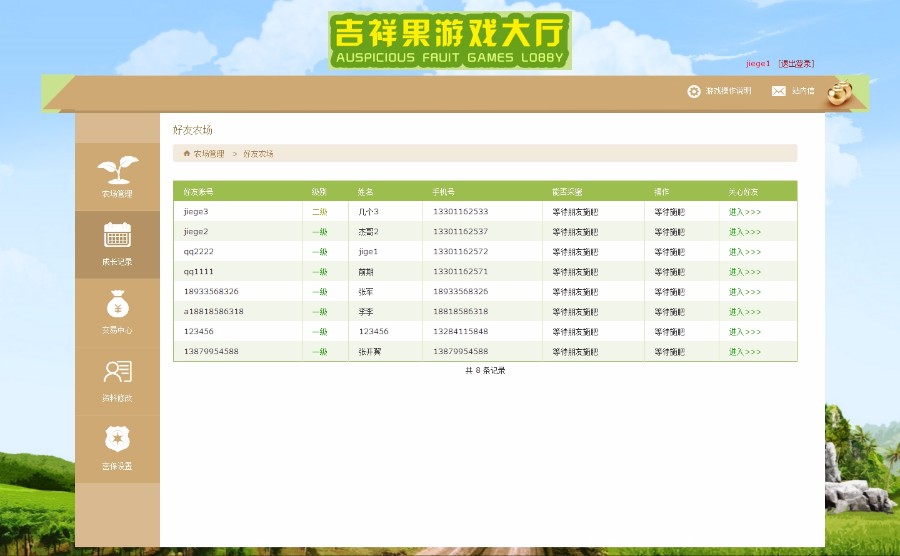Click 进入>>> in the qq1111 row
Image resolution: width=900 pixels, height=556 pixels.
point(744,272)
